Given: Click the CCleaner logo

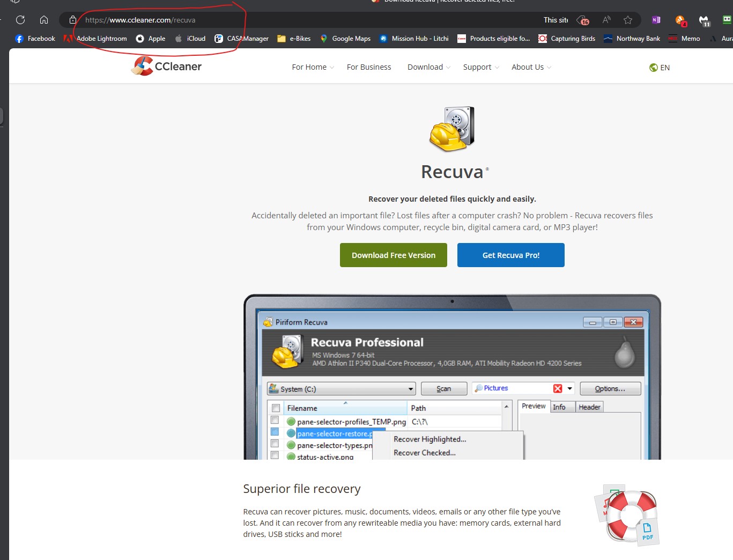Looking at the screenshot, I should pyautogui.click(x=166, y=65).
